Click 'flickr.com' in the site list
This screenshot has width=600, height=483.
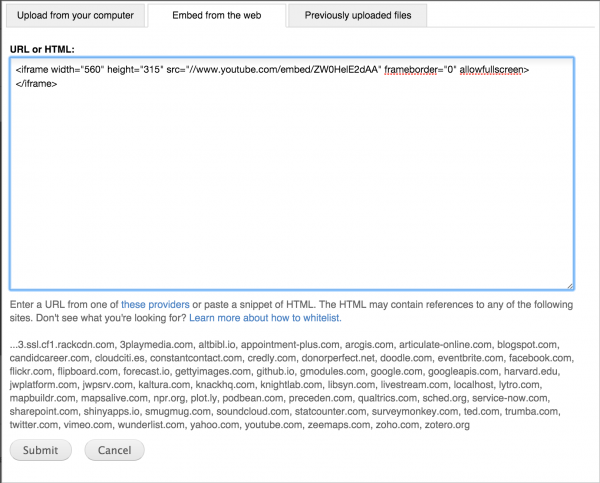point(31,371)
